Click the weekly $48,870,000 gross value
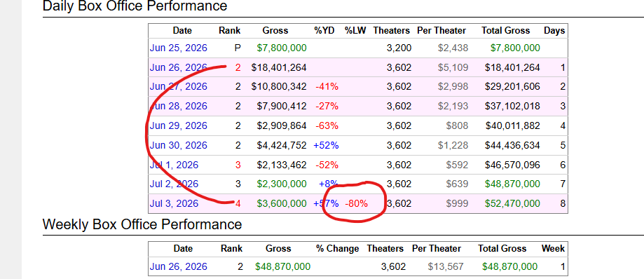Screen dimensions: 644x279 282,266
